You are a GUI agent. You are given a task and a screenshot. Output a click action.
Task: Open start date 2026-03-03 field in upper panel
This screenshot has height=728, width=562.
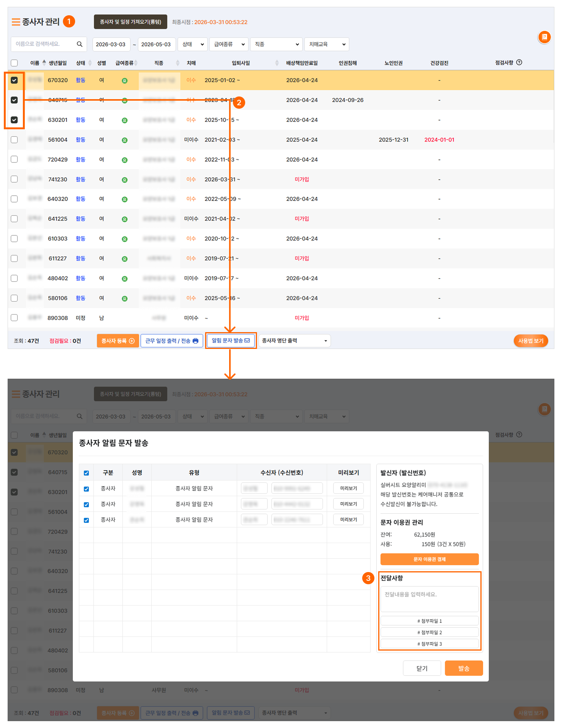111,44
